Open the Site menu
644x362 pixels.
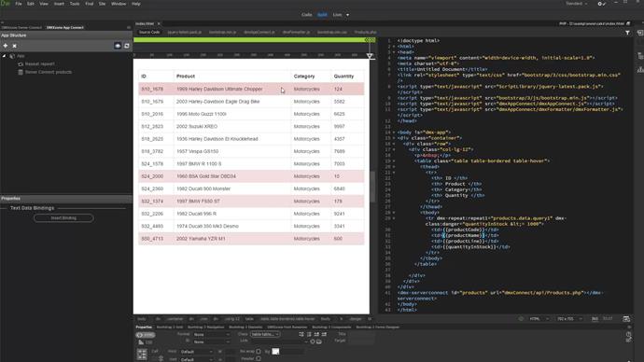click(102, 4)
